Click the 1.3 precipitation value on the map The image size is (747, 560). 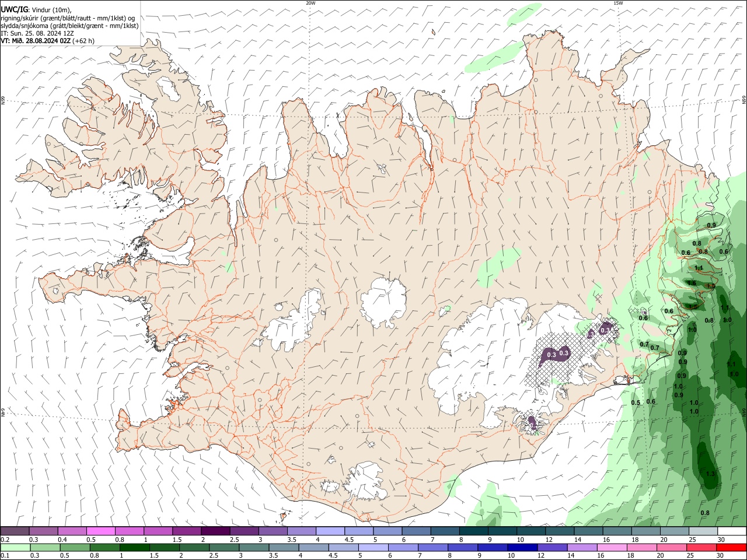tap(710, 474)
